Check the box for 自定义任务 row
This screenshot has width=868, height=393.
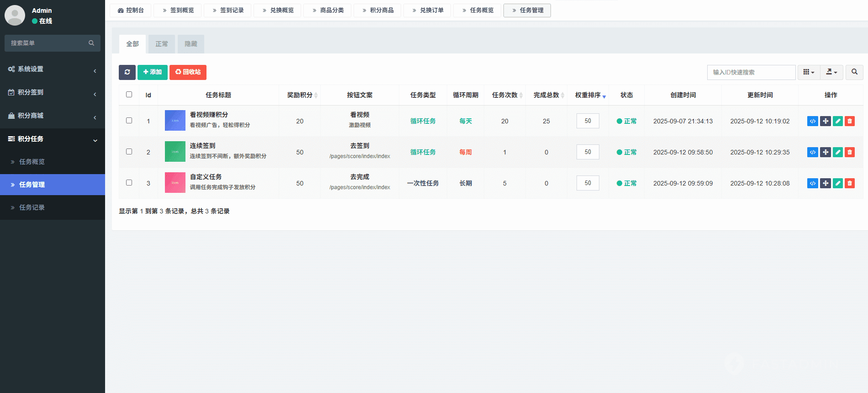[129, 183]
